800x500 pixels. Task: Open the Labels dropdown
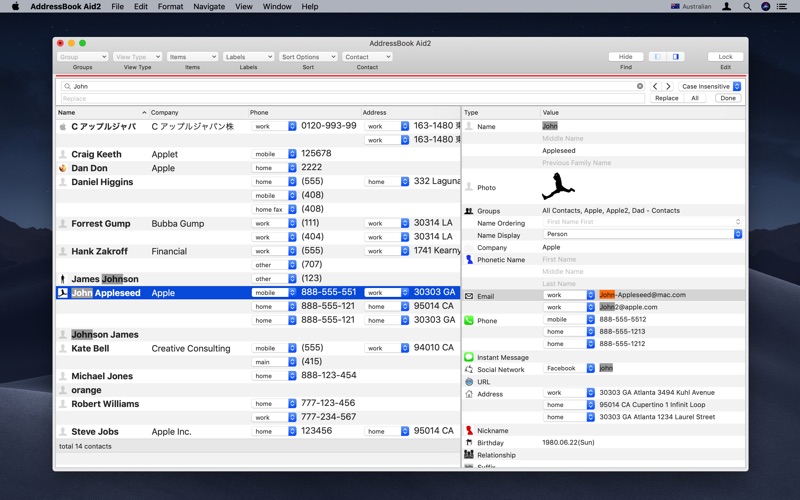pos(248,57)
